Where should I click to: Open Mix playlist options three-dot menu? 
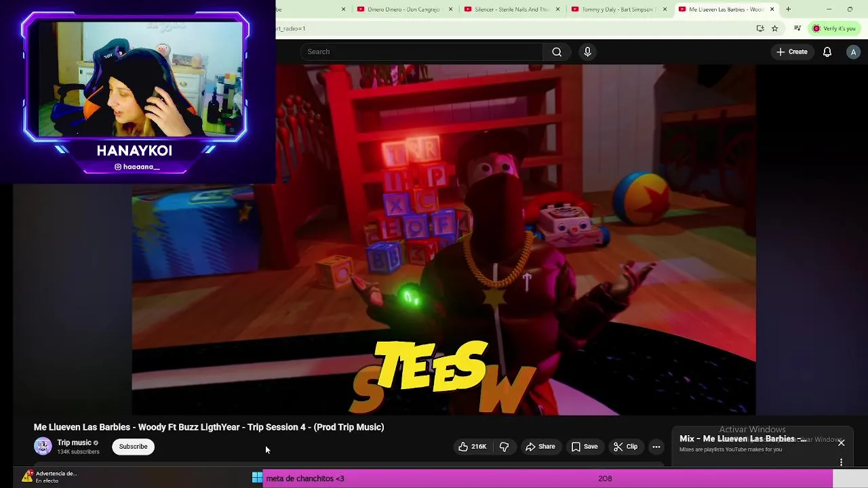pyautogui.click(x=841, y=462)
